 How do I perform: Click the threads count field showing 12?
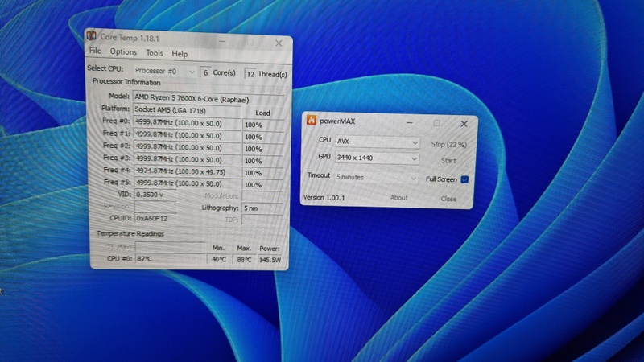click(250, 74)
